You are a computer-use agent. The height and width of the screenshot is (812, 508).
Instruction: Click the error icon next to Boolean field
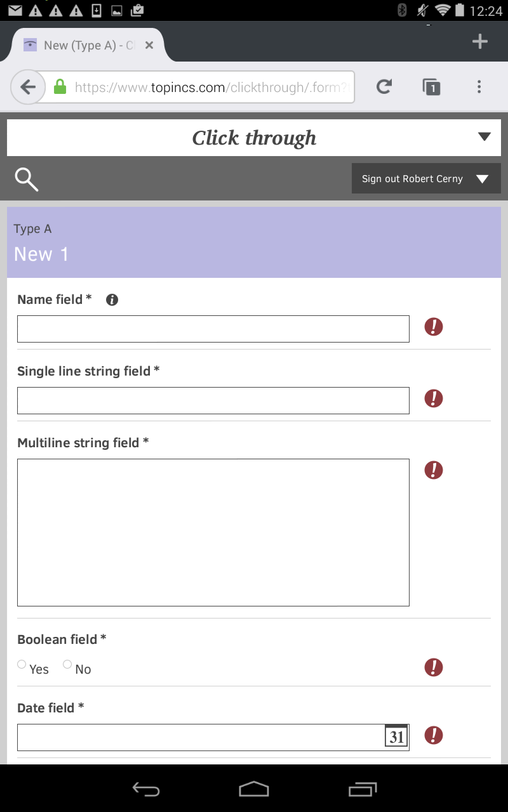434,667
